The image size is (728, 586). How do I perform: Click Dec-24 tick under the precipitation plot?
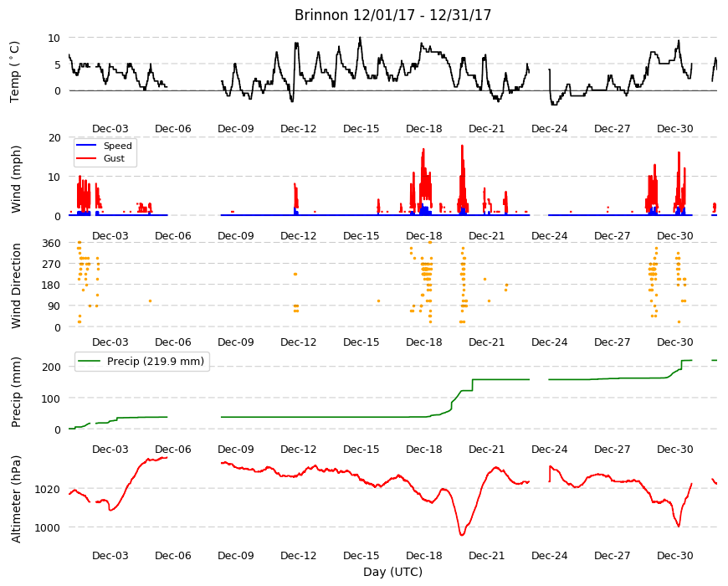point(549,449)
